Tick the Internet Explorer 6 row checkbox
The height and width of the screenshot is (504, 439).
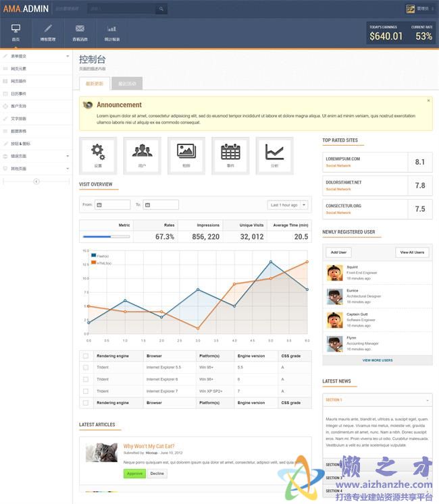[86, 379]
